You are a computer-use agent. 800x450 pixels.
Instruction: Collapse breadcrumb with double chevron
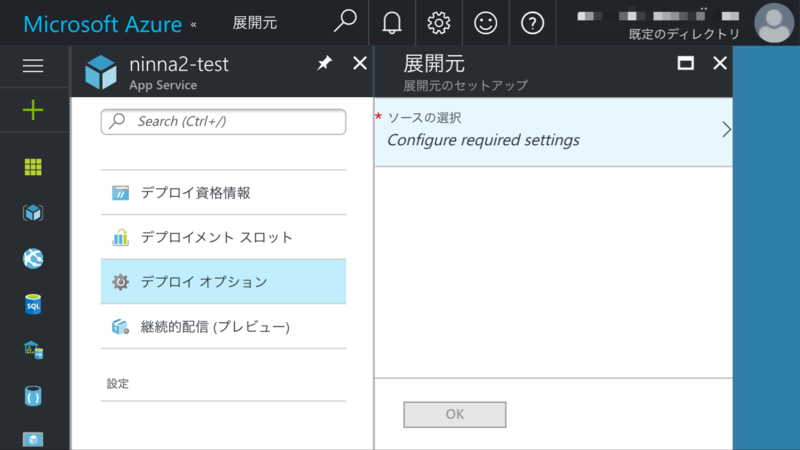[x=194, y=24]
